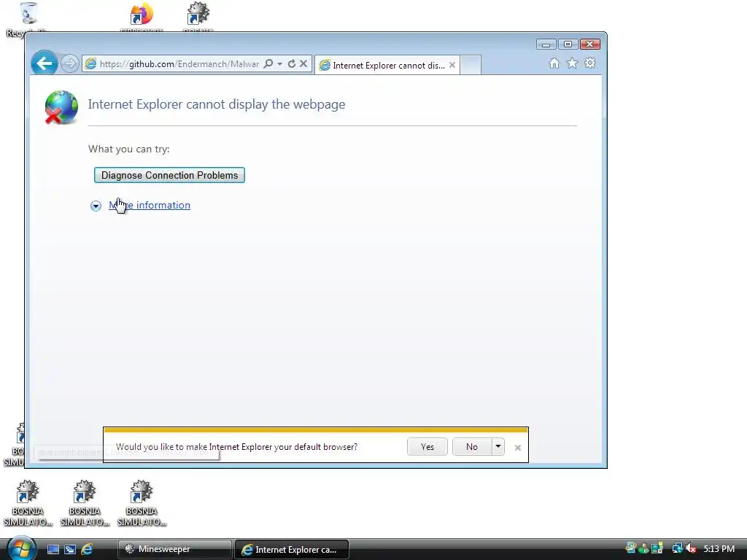Click Show Desktop in quick launch

(53, 550)
